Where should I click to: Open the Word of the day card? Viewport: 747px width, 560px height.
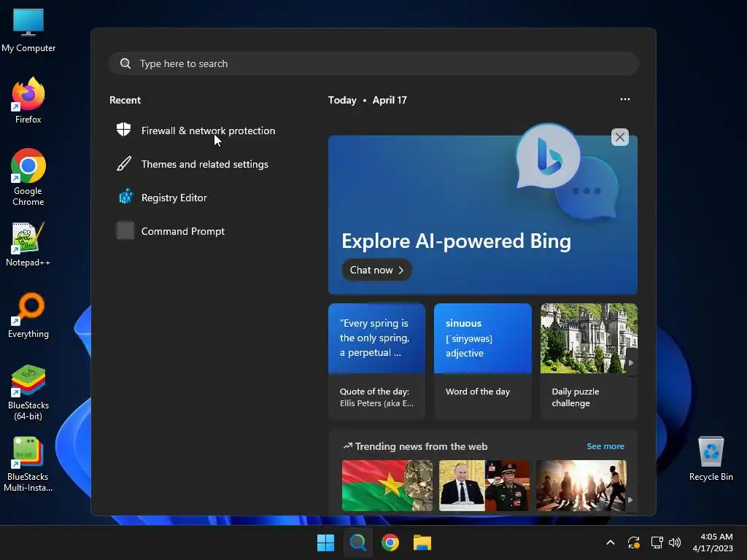pos(483,361)
